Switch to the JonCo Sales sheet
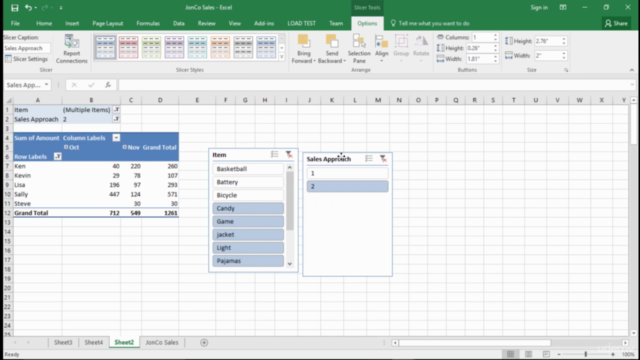Viewport: 640px width, 360px height. (162, 342)
